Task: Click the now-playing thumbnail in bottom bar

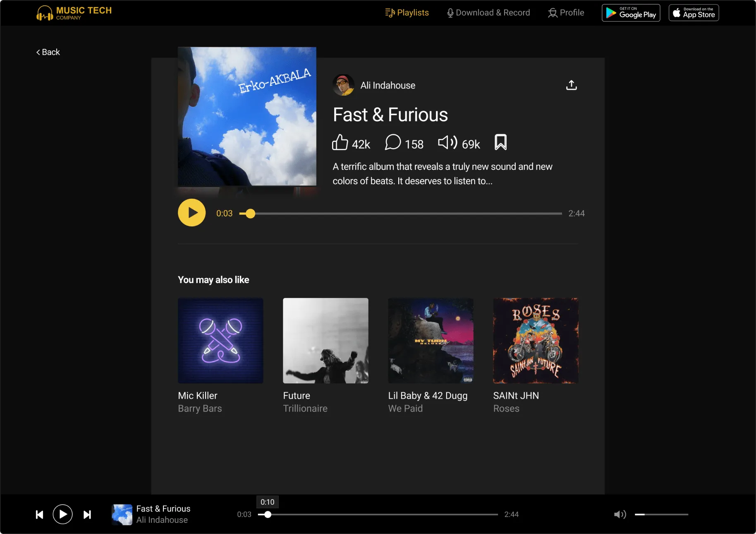Action: coord(122,515)
